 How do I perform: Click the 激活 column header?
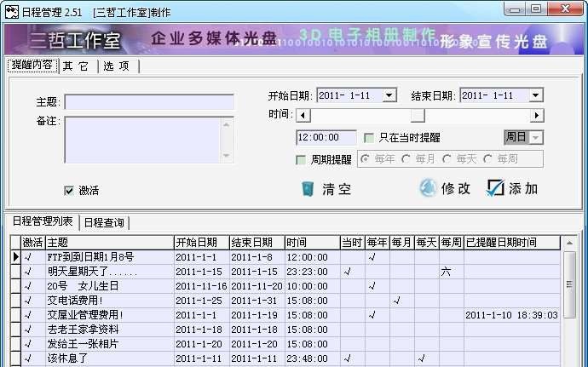coord(33,243)
